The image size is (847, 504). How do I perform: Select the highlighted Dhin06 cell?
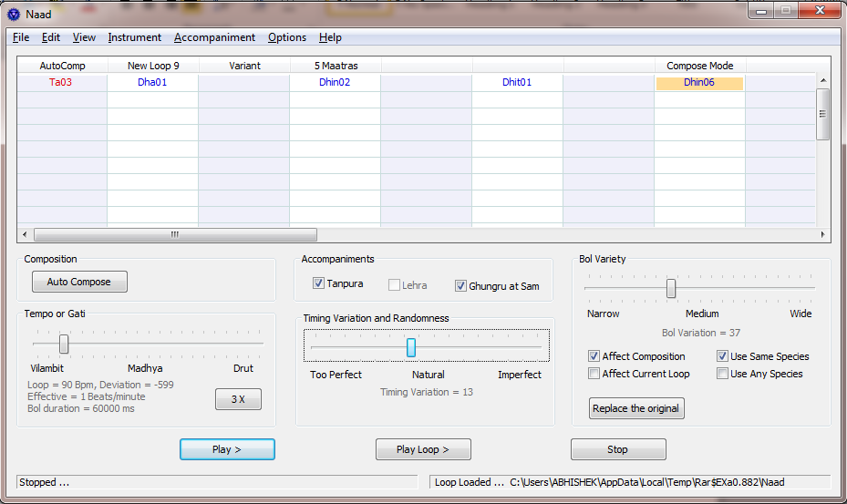point(699,83)
